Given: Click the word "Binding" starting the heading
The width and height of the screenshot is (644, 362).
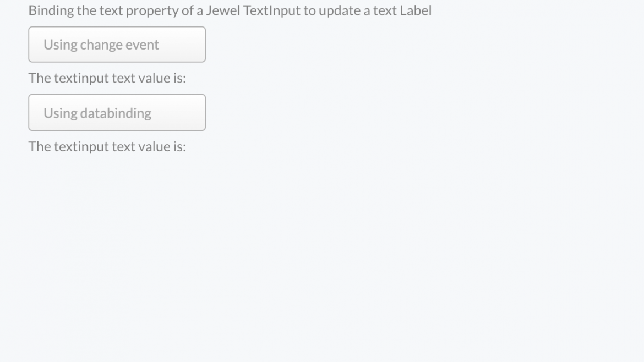Looking at the screenshot, I should point(51,10).
